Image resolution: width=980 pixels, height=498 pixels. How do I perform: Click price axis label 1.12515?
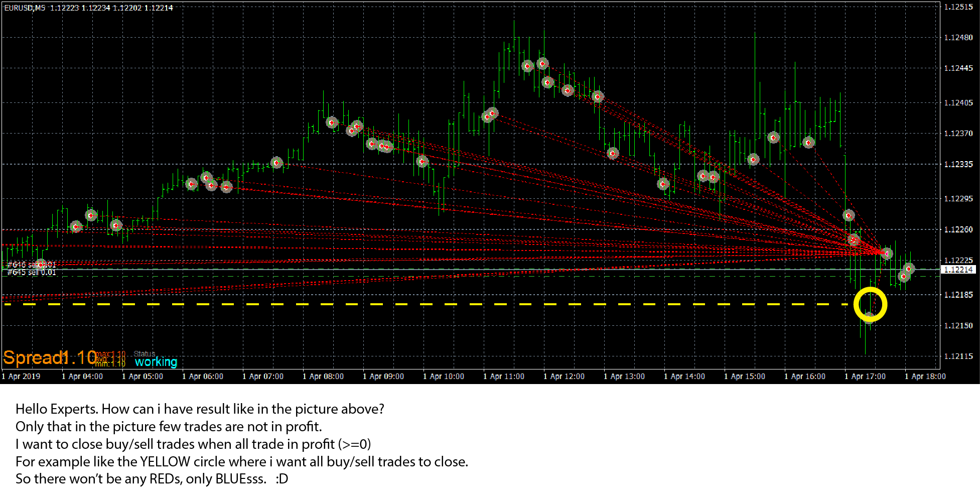[958, 7]
